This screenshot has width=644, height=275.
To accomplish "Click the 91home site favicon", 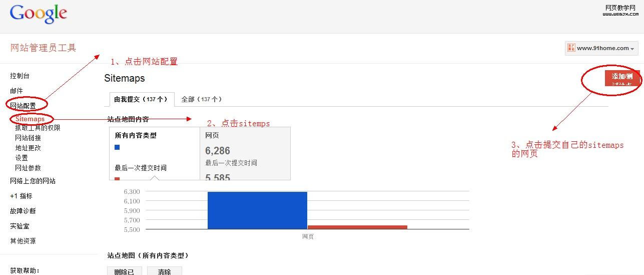I will tap(571, 48).
